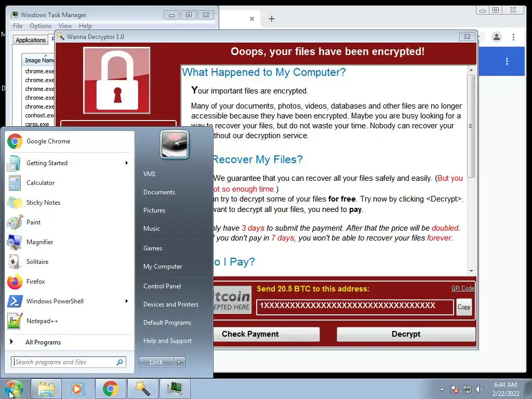532x399 pixels.
Task: Open Windows Media Player taskbar icon
Action: point(77,389)
